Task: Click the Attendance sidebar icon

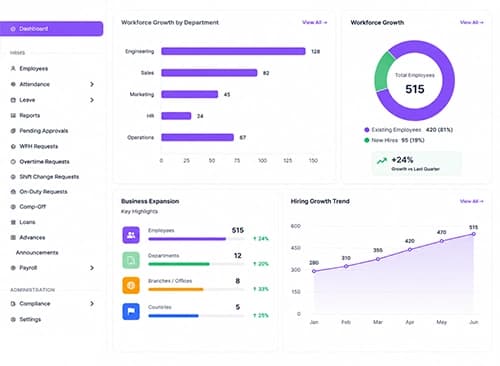Action: [x=13, y=84]
